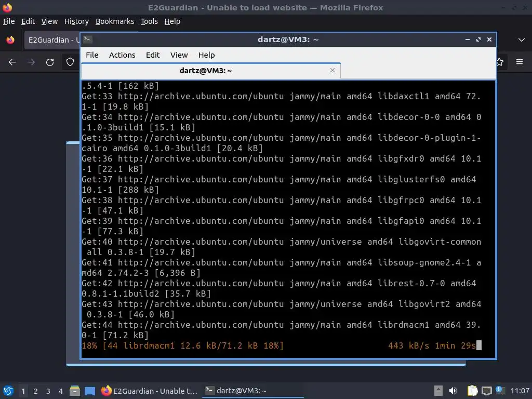Open the terminal Help menu
Image resolution: width=532 pixels, height=399 pixels.
[206, 55]
